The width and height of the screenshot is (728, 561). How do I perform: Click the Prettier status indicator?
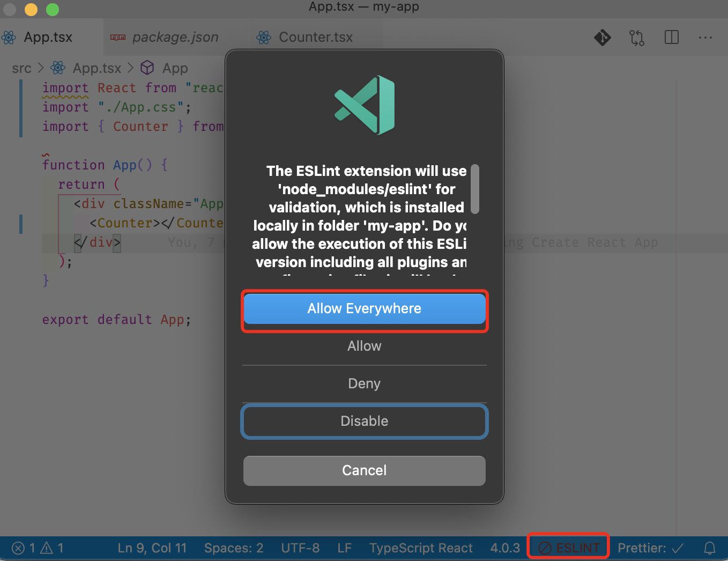(650, 548)
